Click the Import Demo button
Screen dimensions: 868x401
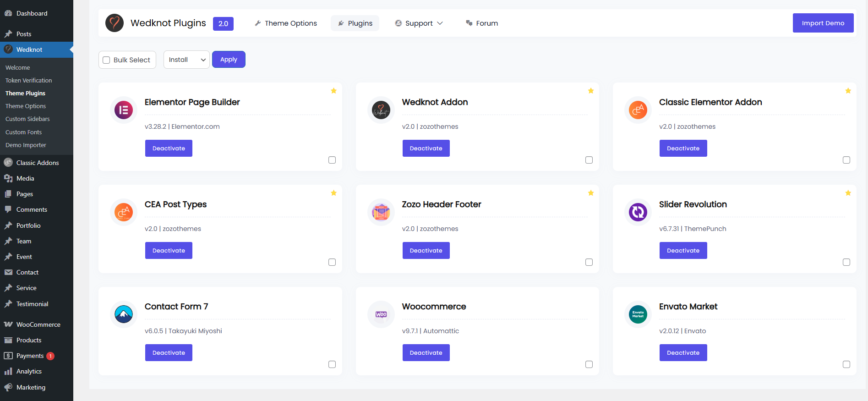point(823,23)
